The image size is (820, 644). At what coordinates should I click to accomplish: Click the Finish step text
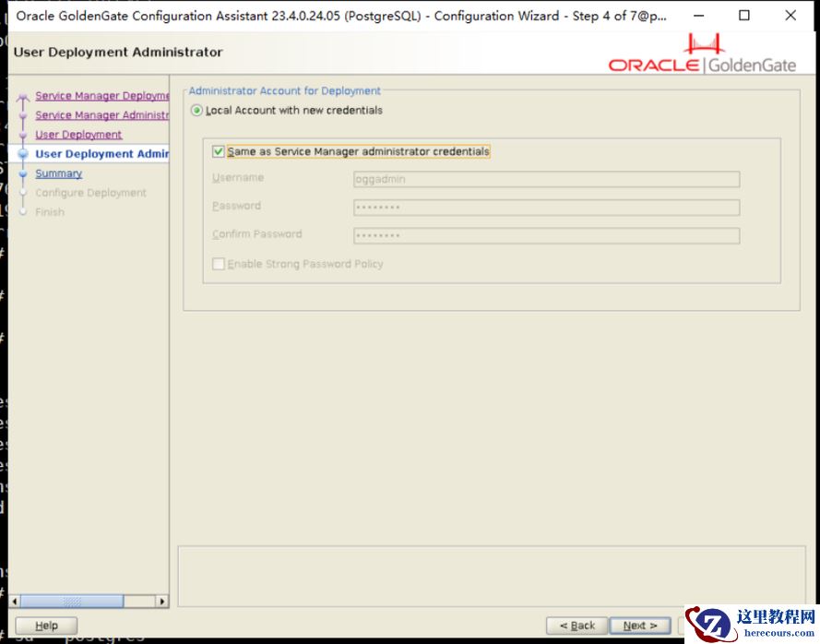coord(50,212)
